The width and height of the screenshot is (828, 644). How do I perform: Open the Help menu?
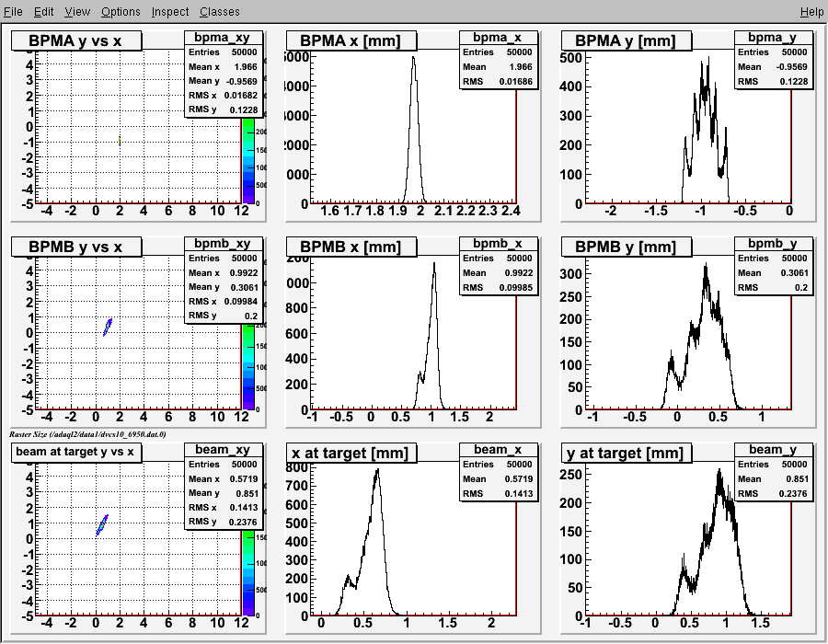click(811, 12)
